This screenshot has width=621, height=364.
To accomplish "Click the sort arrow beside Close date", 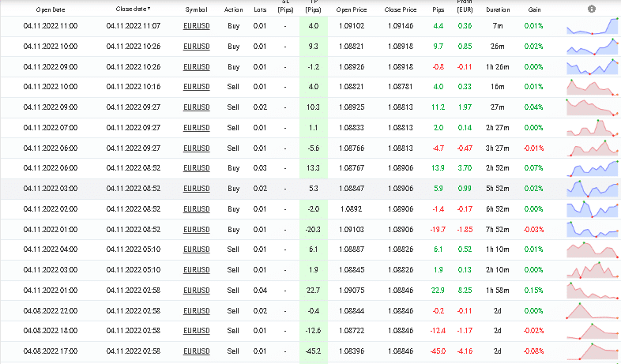I will pyautogui.click(x=149, y=9).
